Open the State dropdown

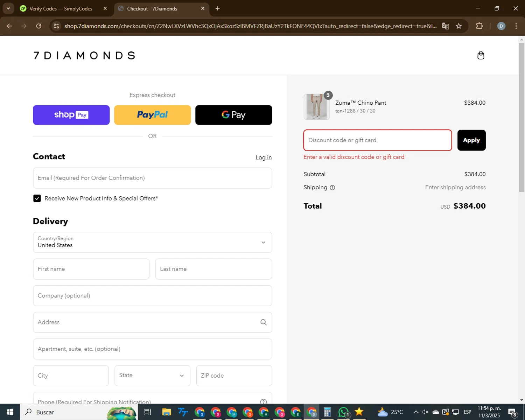click(x=152, y=376)
